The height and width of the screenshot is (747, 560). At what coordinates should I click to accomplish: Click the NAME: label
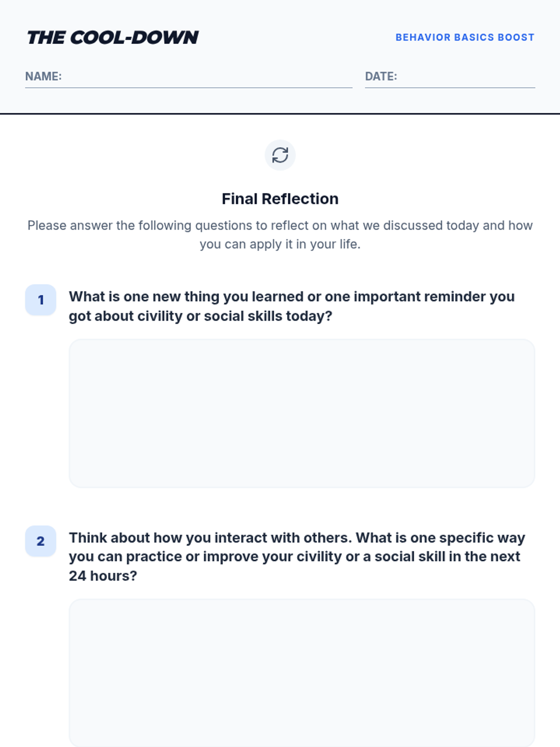click(43, 77)
